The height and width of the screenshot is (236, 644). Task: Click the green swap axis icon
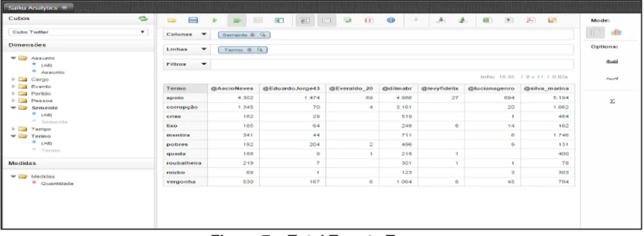(x=348, y=20)
